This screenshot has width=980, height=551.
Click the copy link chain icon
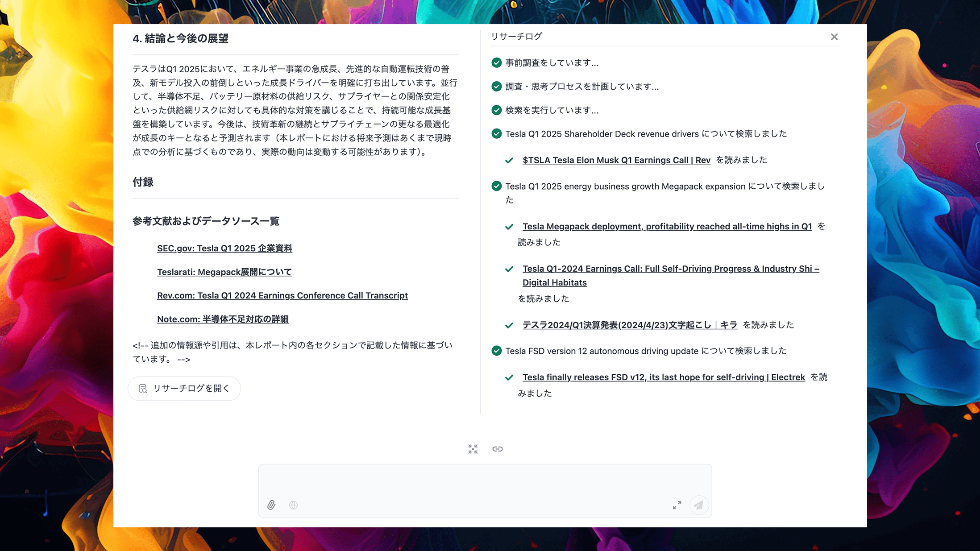(x=497, y=449)
